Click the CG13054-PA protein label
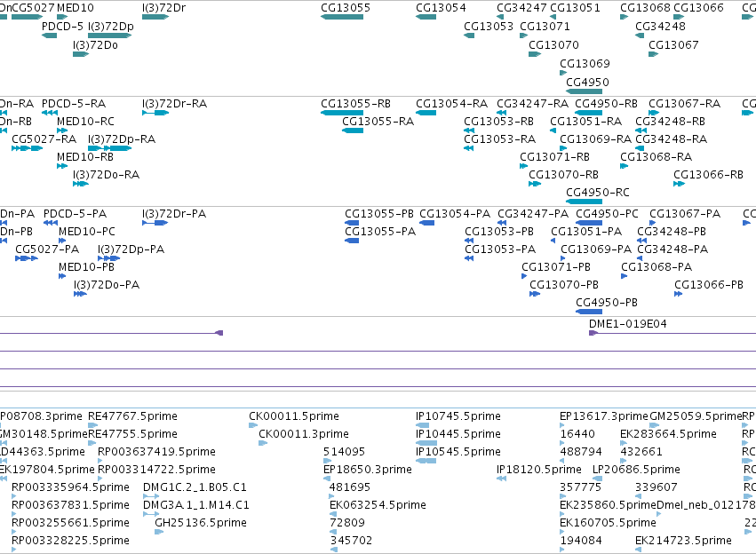 pyautogui.click(x=455, y=214)
